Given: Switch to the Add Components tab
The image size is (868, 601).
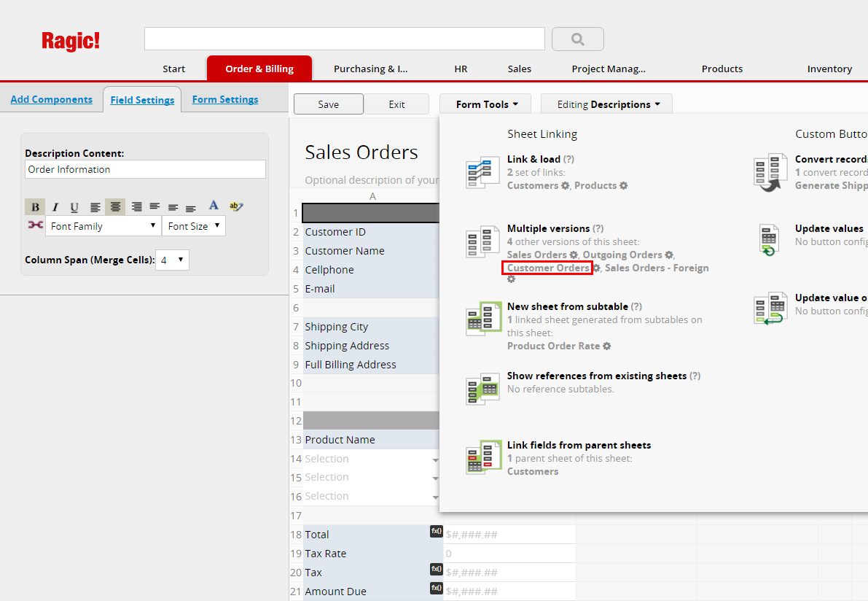Looking at the screenshot, I should click(51, 100).
